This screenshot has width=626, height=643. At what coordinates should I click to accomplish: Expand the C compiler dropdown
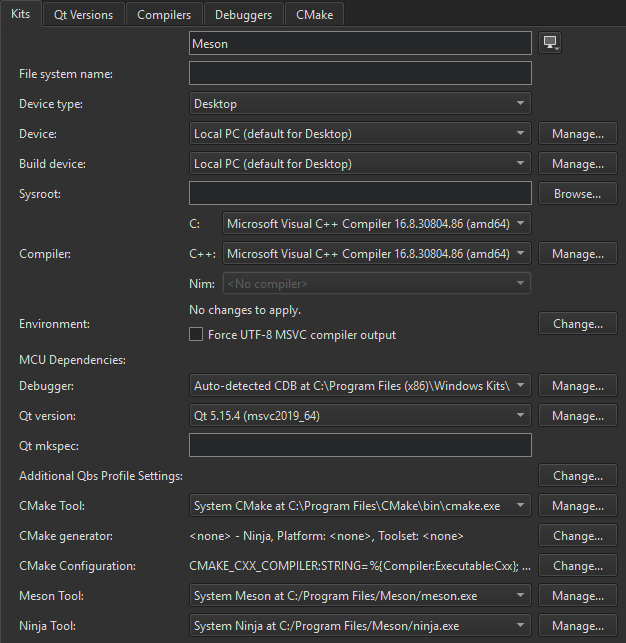click(x=377, y=224)
